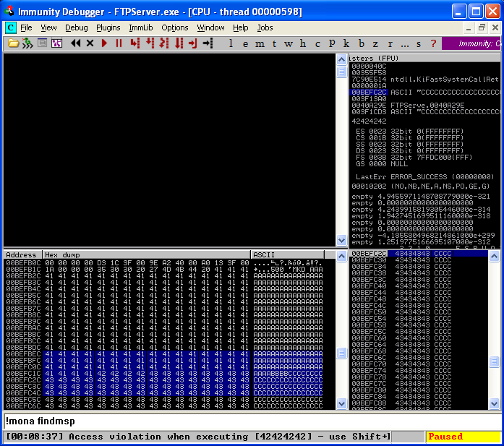Screen dimensions: 504x446
Task: Click the red question mark help icon
Action: click(x=433, y=43)
